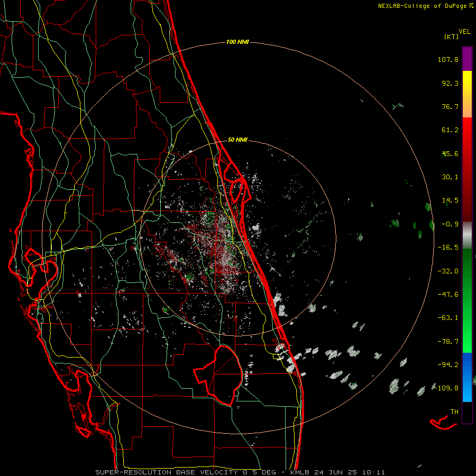
Task: Select the 14.5 scale value
Action: [450, 200]
